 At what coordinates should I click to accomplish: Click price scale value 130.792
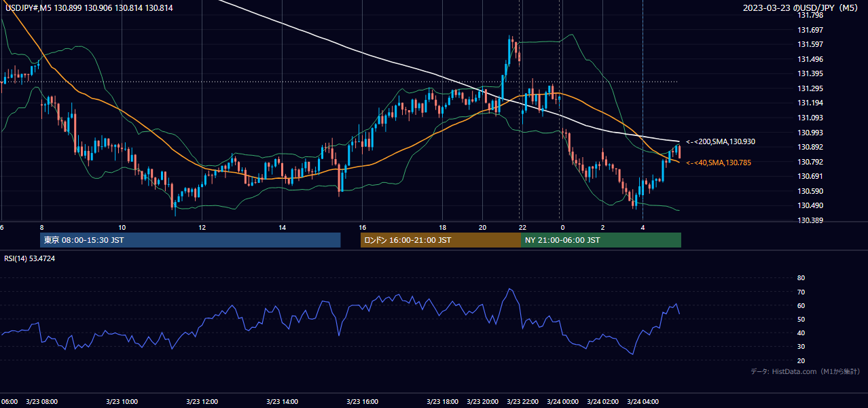(810, 162)
